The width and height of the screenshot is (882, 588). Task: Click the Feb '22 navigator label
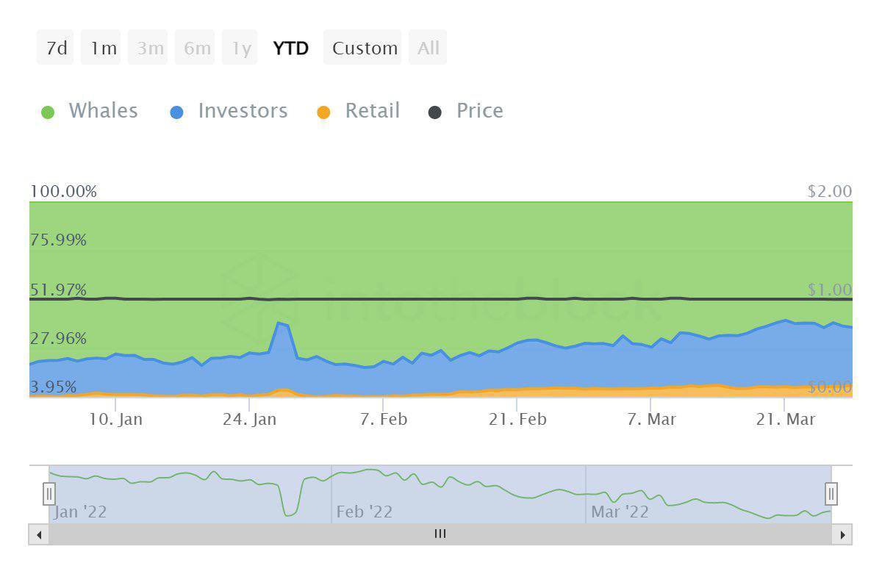[365, 512]
